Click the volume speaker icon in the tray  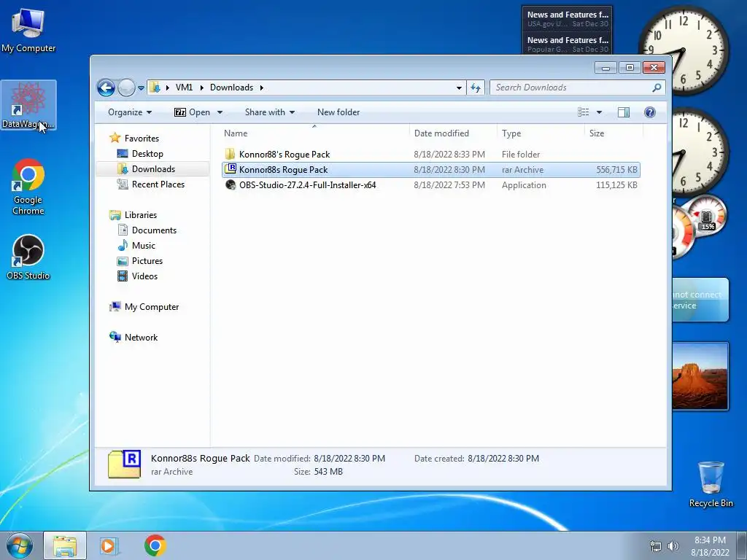(x=673, y=546)
